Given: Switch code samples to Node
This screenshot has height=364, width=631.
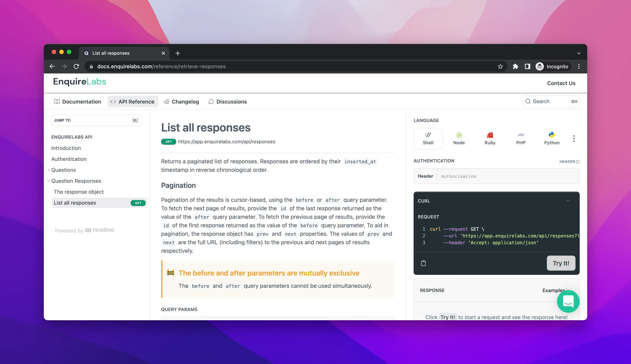Looking at the screenshot, I should (459, 138).
